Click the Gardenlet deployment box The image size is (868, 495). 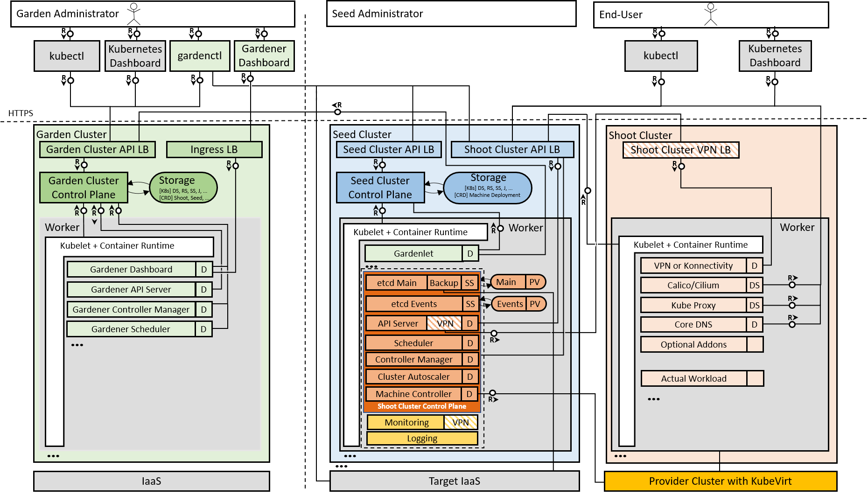point(413,253)
